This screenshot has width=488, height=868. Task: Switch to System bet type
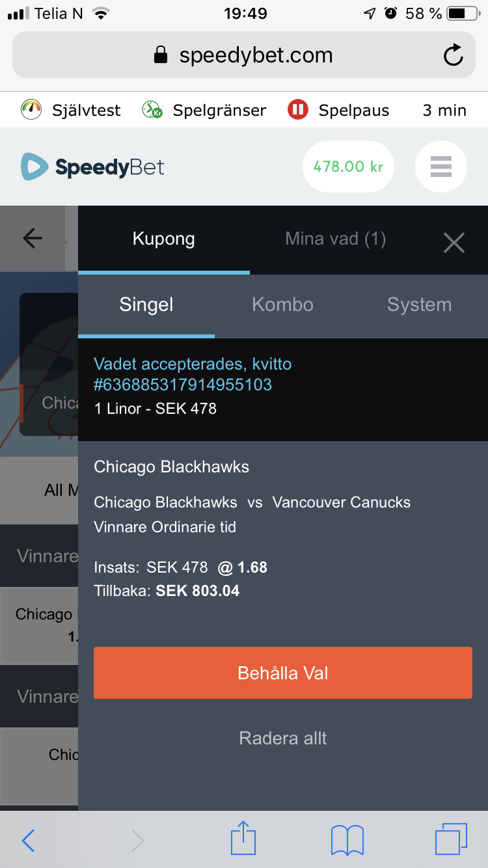[419, 305]
